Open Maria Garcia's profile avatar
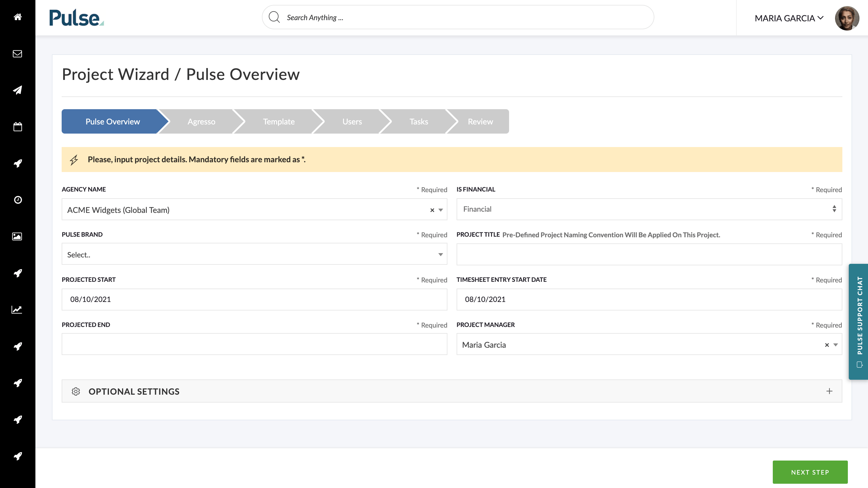The height and width of the screenshot is (488, 868). 847,18
